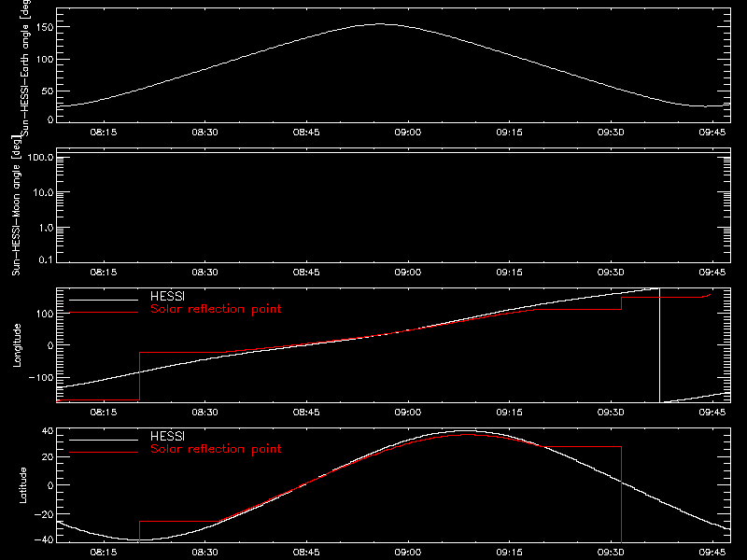Click white HESSI legend line in Latitude plot
Screen dimensions: 747x560
point(104,440)
